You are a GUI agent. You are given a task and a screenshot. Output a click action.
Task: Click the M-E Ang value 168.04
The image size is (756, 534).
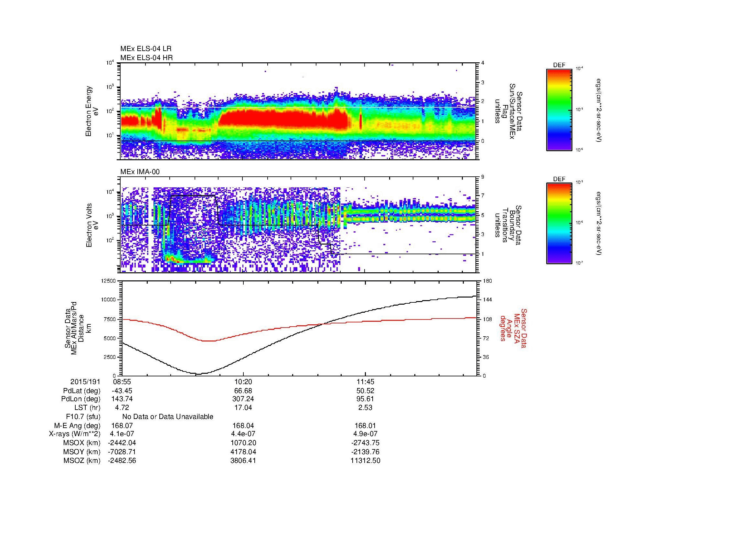(x=243, y=426)
